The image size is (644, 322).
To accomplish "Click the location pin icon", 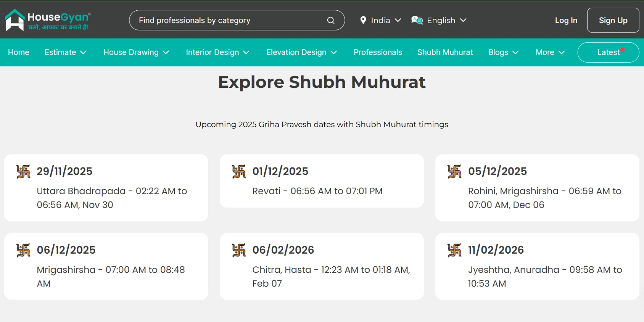I will [363, 20].
